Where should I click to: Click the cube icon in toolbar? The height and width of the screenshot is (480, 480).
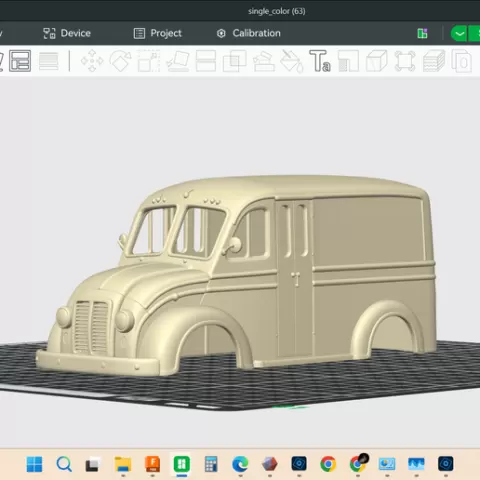pyautogui.click(x=377, y=61)
